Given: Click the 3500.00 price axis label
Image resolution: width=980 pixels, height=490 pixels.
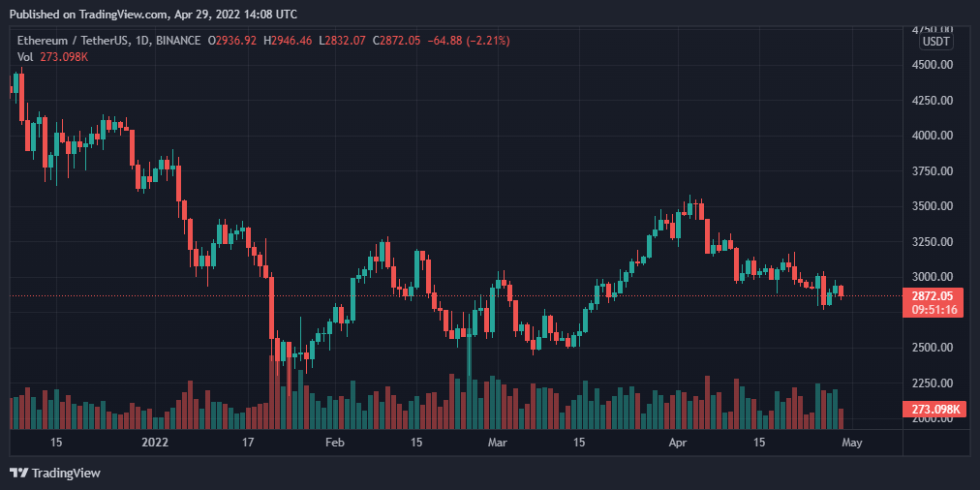Looking at the screenshot, I should coord(932,206).
